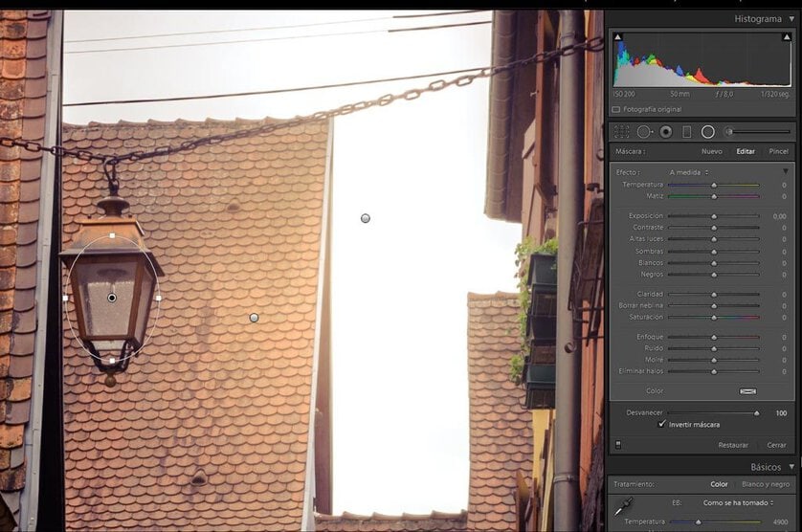Click the histogram graph
The image size is (802, 532).
click(x=702, y=60)
